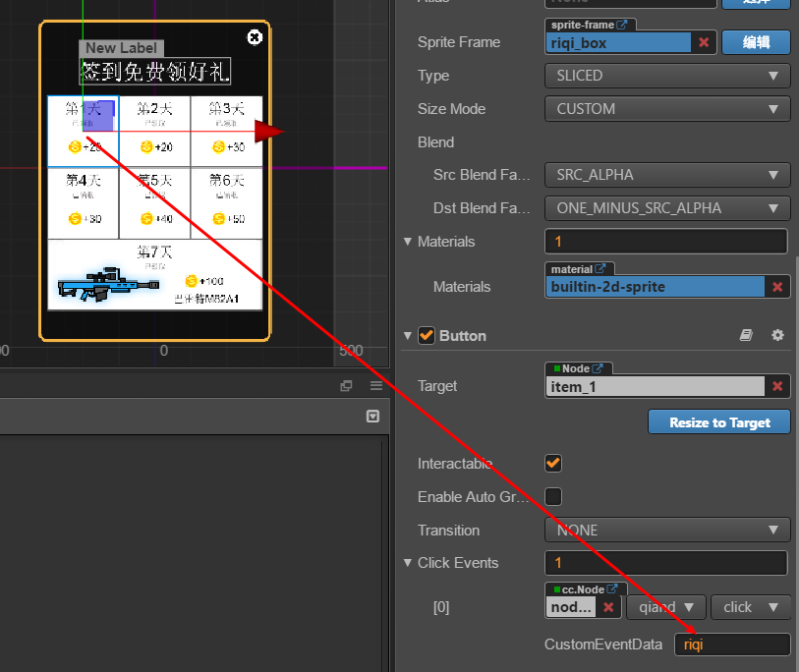Click the 签到免费领好礼 title label
The width and height of the screenshot is (799, 672).
point(155,72)
